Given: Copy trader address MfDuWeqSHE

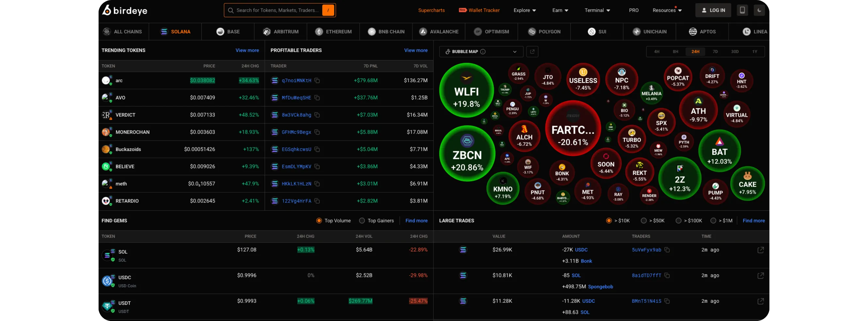Looking at the screenshot, I should tap(317, 98).
